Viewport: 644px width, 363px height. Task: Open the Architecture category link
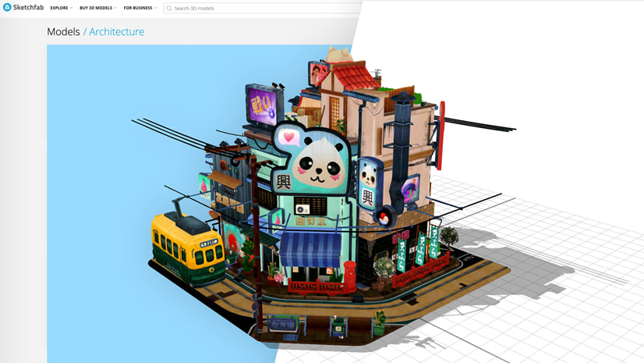(117, 32)
